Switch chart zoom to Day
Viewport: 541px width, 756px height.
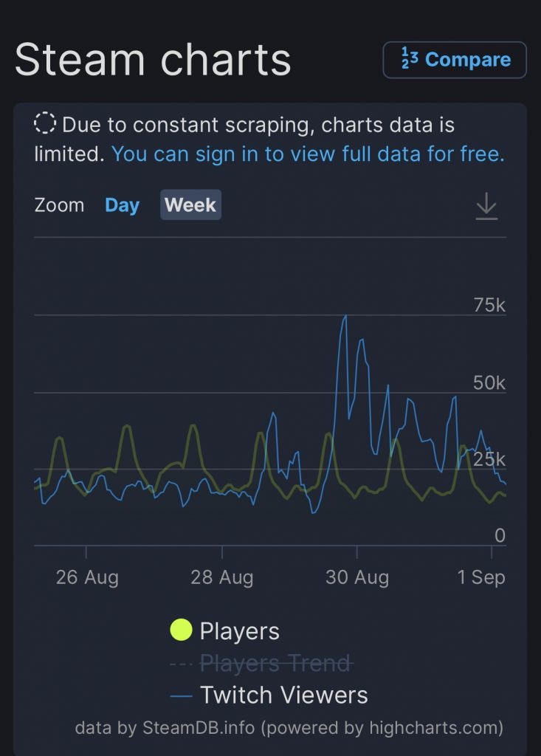pyautogui.click(x=122, y=205)
